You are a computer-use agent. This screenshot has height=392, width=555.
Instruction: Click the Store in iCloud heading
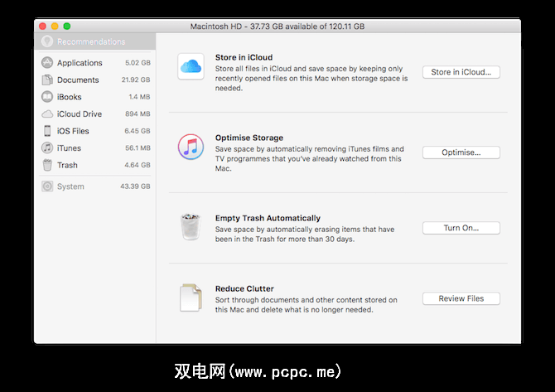pyautogui.click(x=244, y=57)
